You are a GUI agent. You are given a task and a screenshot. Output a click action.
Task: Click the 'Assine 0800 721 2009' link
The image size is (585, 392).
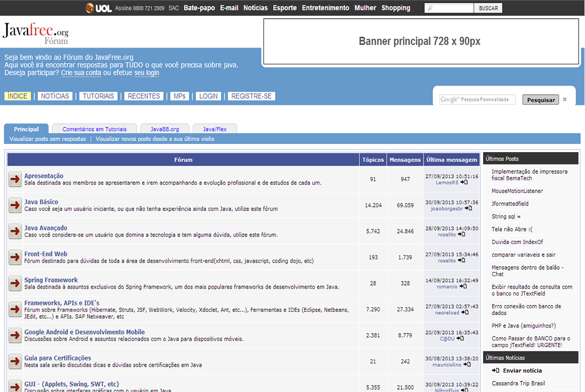(x=140, y=8)
